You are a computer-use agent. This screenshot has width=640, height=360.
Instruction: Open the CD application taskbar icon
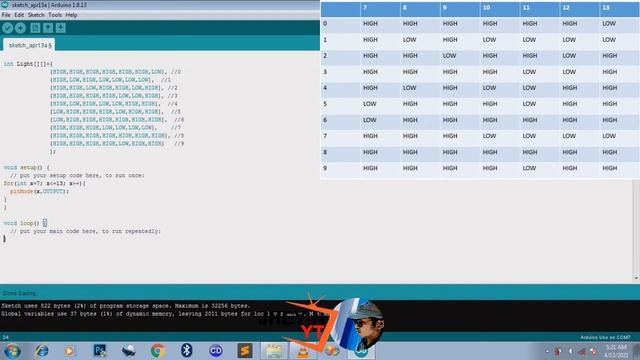pyautogui.click(x=216, y=351)
